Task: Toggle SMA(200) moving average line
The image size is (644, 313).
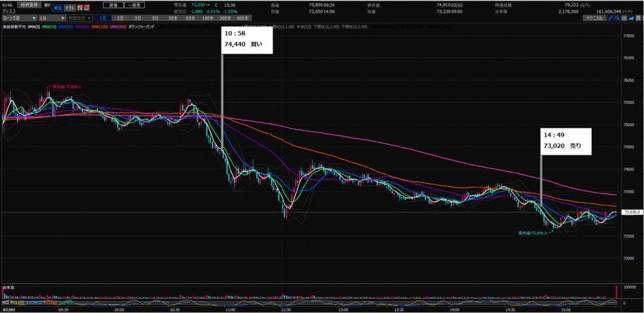Action: pyautogui.click(x=118, y=27)
